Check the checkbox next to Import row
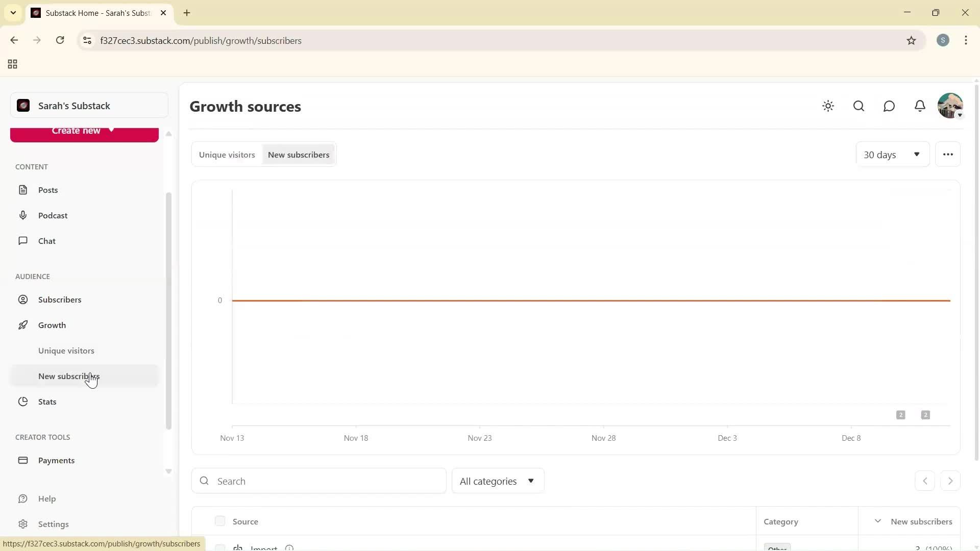980x551 pixels. (x=220, y=547)
